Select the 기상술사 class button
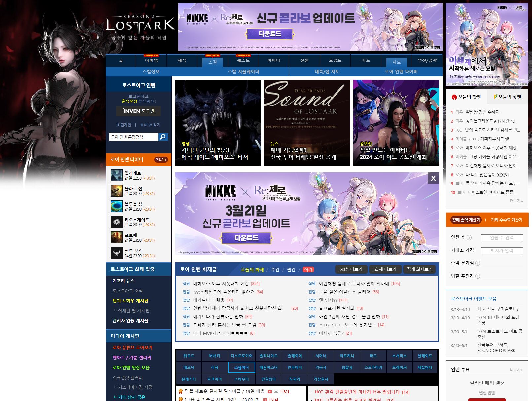 click(321, 379)
